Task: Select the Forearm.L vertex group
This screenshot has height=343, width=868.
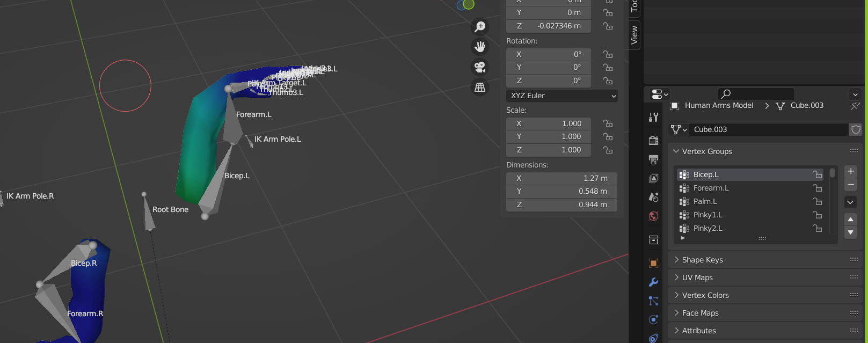Action: 711,188
